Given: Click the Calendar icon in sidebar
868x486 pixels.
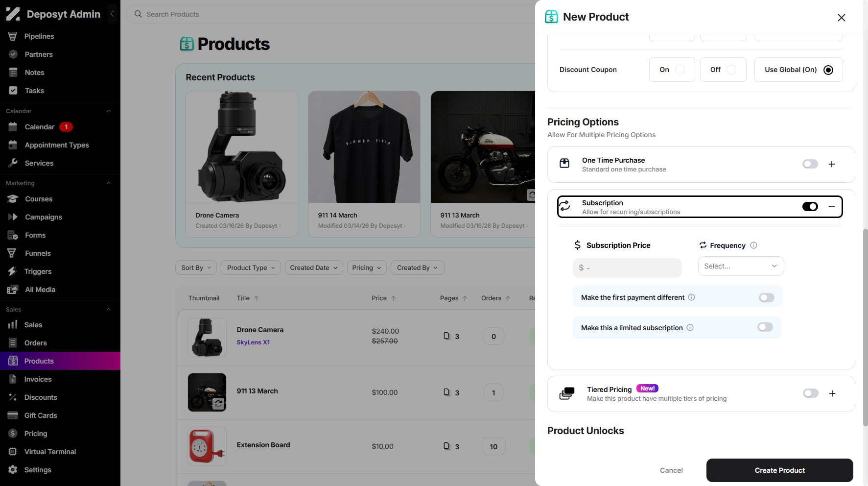Looking at the screenshot, I should tap(13, 127).
